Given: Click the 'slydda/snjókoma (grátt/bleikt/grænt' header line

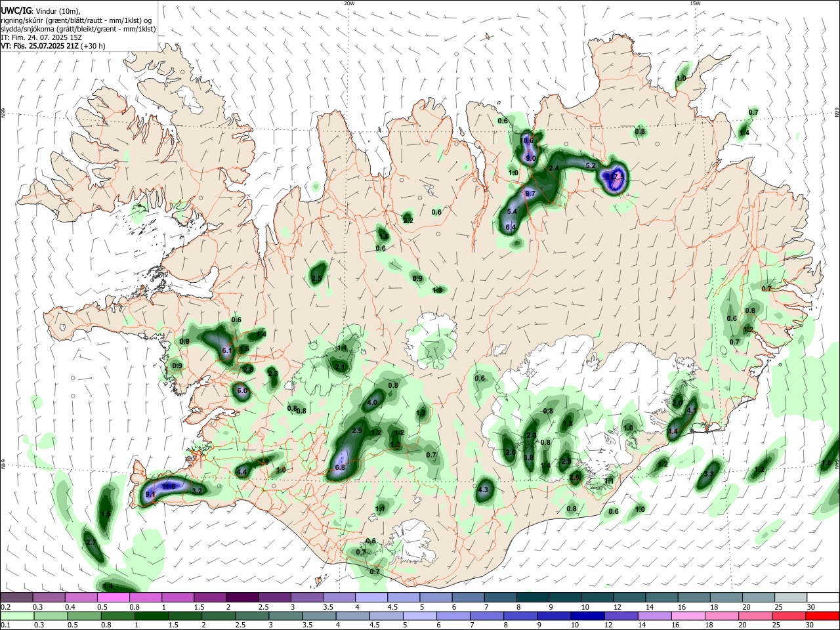Looking at the screenshot, I should (78, 29).
